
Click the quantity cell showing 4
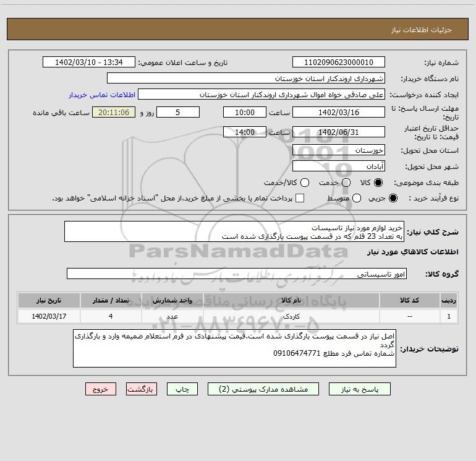(111, 316)
